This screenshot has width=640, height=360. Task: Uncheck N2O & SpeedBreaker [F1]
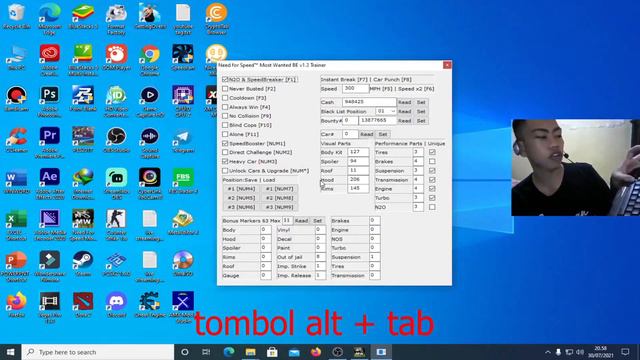click(x=225, y=80)
